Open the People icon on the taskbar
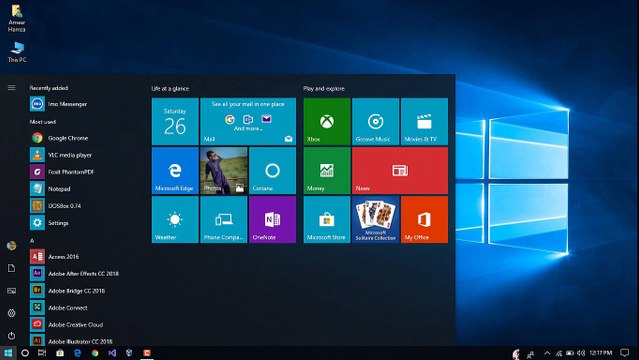639x360 pixels. pos(531,354)
